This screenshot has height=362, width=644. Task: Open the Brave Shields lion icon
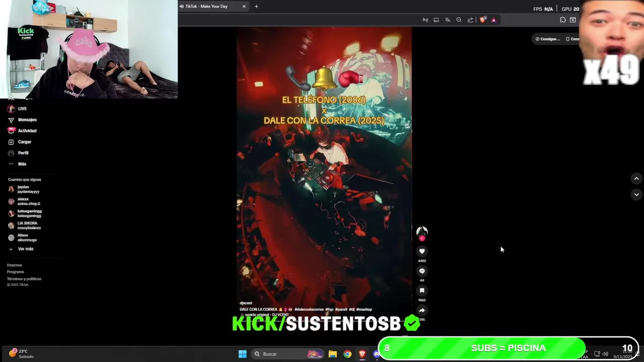pyautogui.click(x=482, y=20)
